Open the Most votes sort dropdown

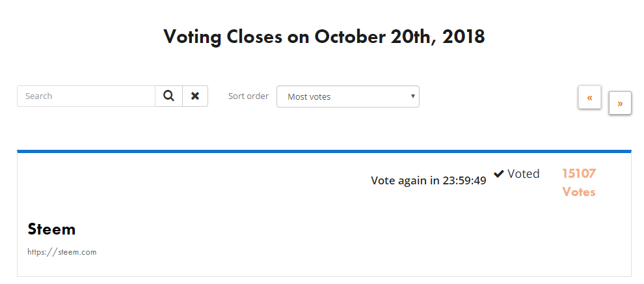[347, 96]
